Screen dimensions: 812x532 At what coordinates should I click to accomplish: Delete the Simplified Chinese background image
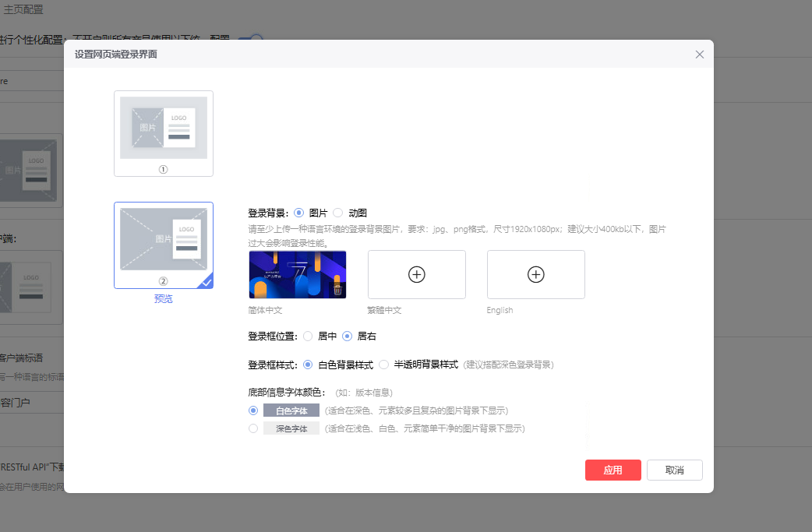coord(337,291)
